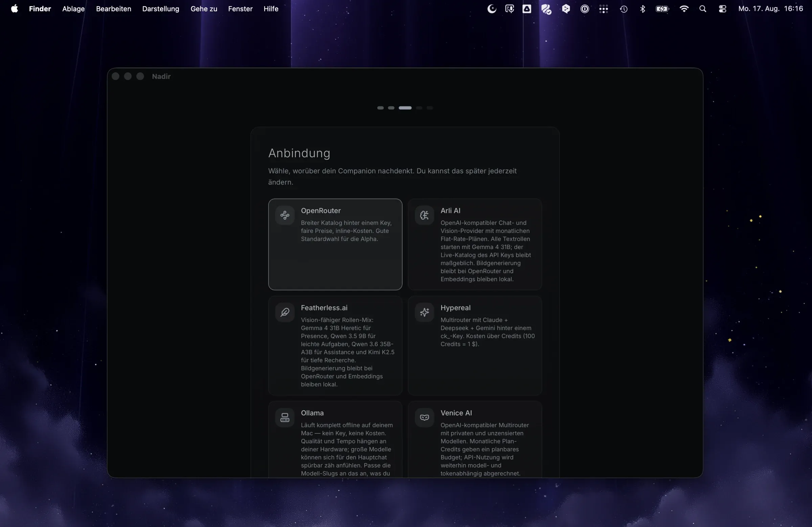
Task: Open Time Machine menu bar icon
Action: [x=624, y=9]
